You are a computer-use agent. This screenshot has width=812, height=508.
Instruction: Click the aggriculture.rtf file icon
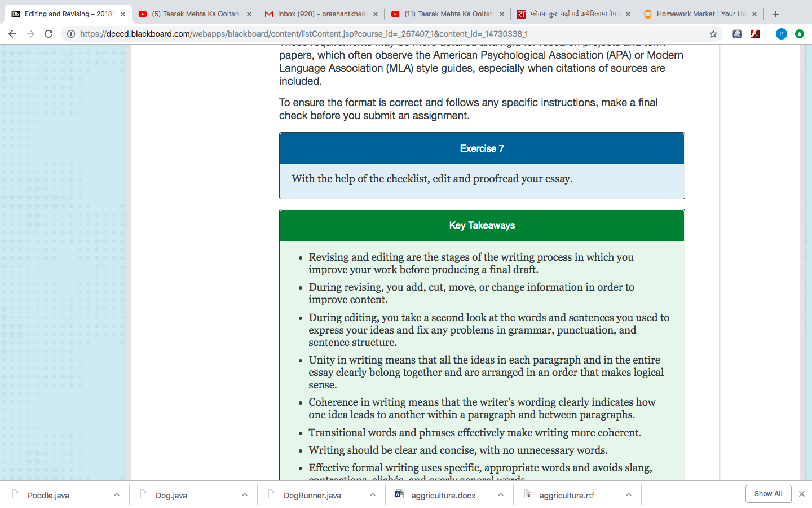click(528, 494)
